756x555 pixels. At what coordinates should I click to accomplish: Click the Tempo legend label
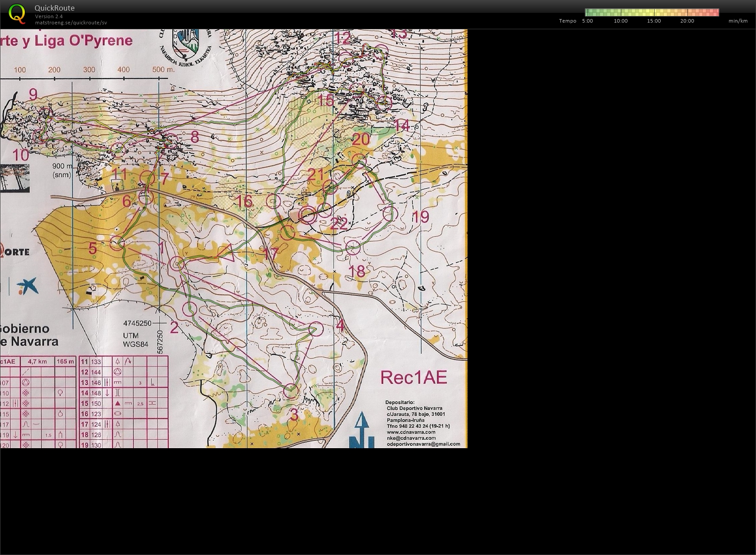pyautogui.click(x=568, y=21)
